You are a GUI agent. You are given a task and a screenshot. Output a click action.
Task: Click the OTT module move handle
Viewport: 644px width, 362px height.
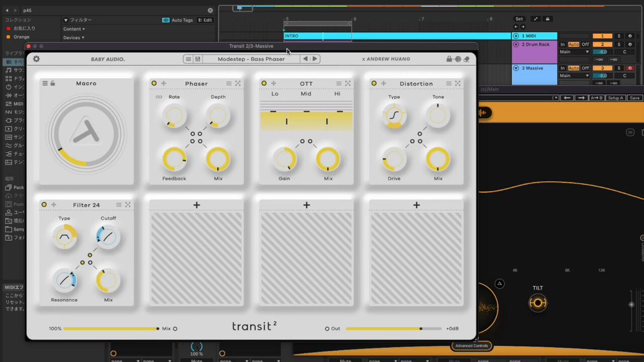click(274, 84)
